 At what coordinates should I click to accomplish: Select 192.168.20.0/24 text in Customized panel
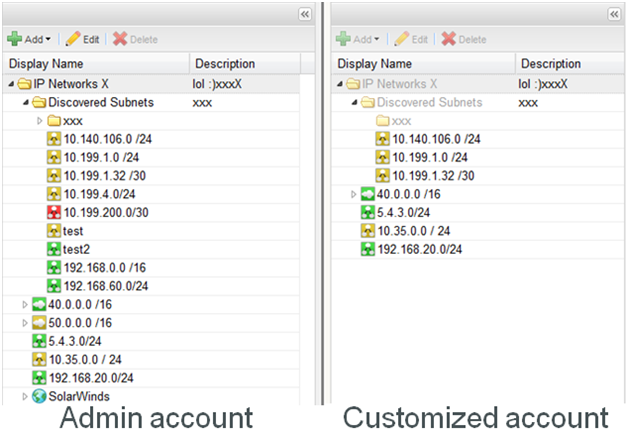click(420, 250)
